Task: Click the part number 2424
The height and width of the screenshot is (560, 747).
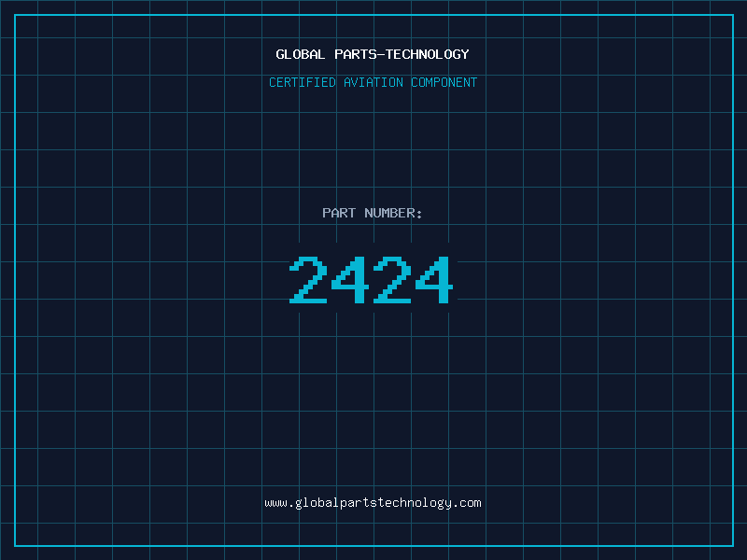Action: point(371,280)
